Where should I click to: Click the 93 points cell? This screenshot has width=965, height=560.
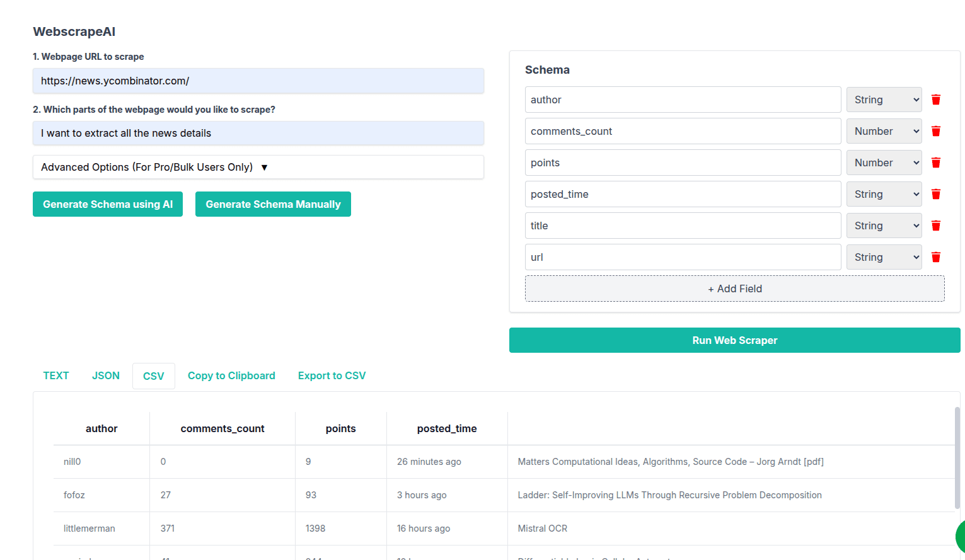[x=341, y=495]
